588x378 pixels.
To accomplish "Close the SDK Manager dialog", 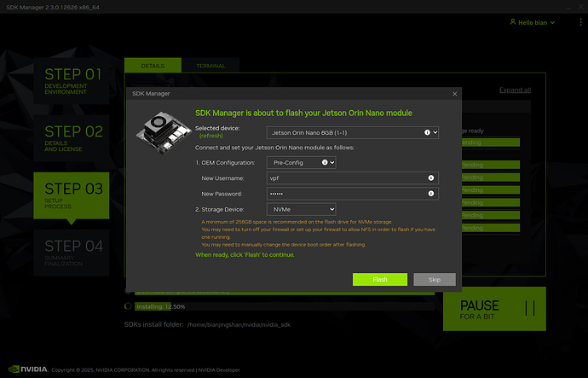I will tap(454, 94).
